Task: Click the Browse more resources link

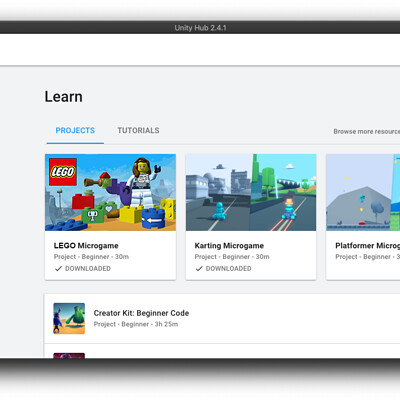Action: [367, 131]
